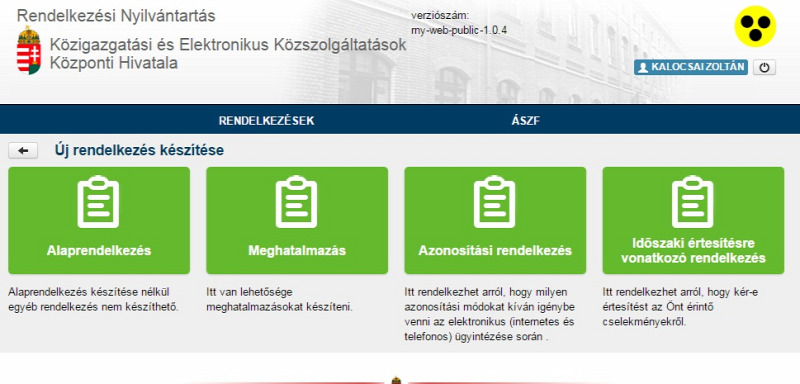Choose the Meghatalmazás option

click(297, 251)
